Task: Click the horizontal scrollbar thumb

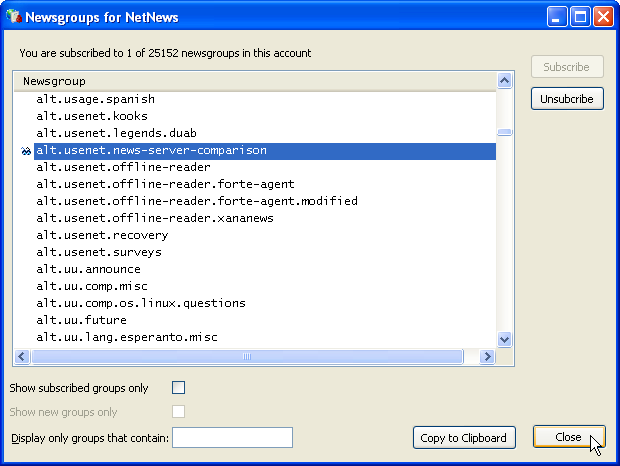Action: pyautogui.click(x=246, y=356)
